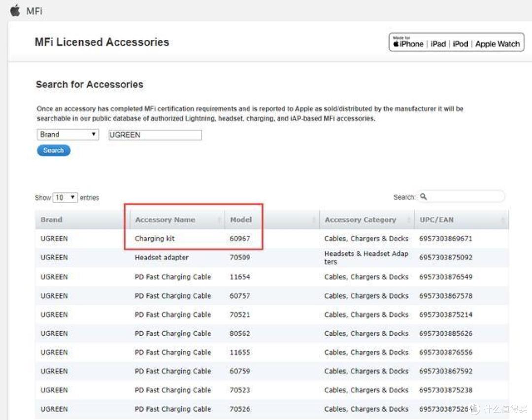Sort by Accessory Category column header

(x=360, y=220)
